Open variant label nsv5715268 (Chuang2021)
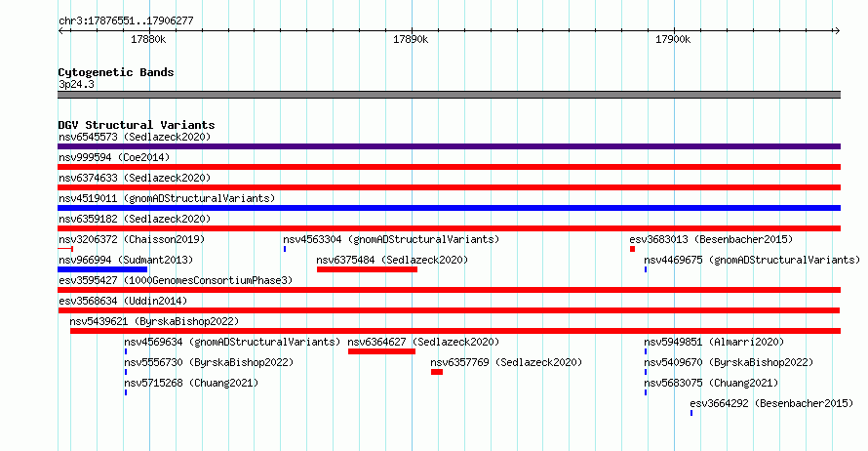The width and height of the screenshot is (868, 451). click(x=191, y=383)
